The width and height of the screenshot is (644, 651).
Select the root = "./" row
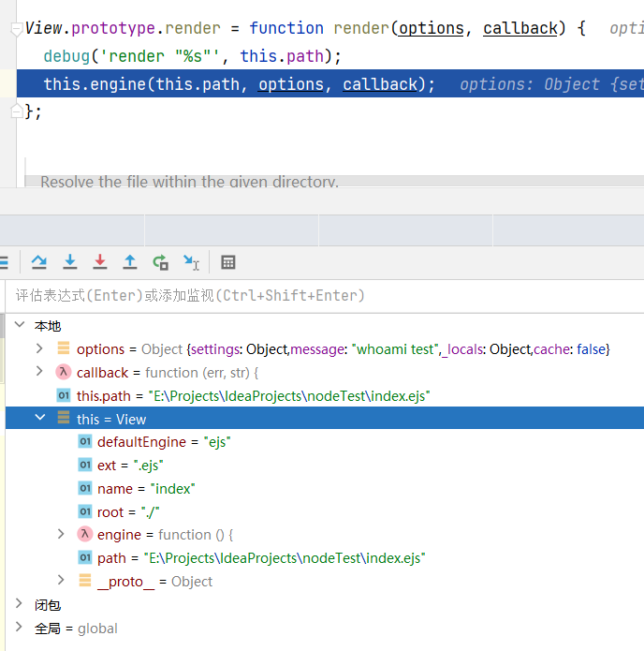pos(325,512)
